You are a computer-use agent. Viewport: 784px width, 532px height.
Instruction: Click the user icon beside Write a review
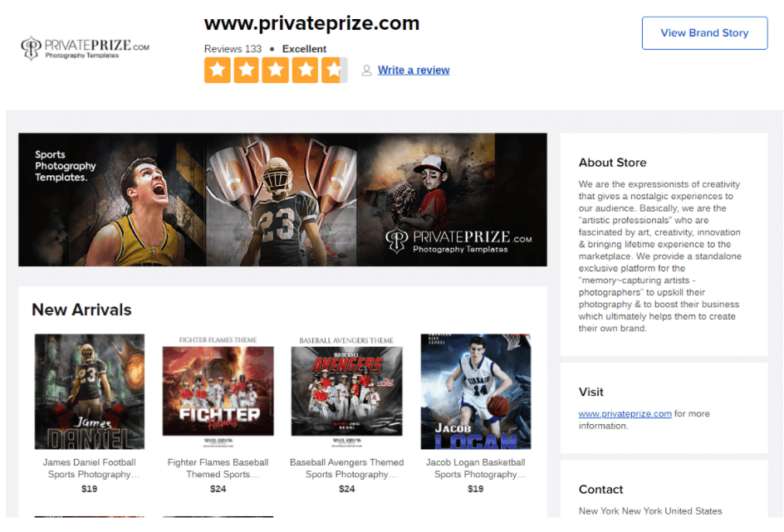click(366, 71)
